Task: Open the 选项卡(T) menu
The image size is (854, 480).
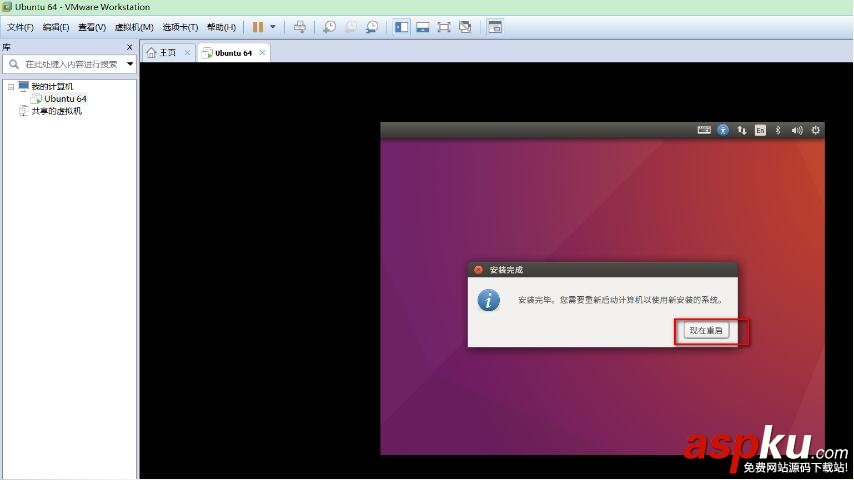Action: point(180,27)
